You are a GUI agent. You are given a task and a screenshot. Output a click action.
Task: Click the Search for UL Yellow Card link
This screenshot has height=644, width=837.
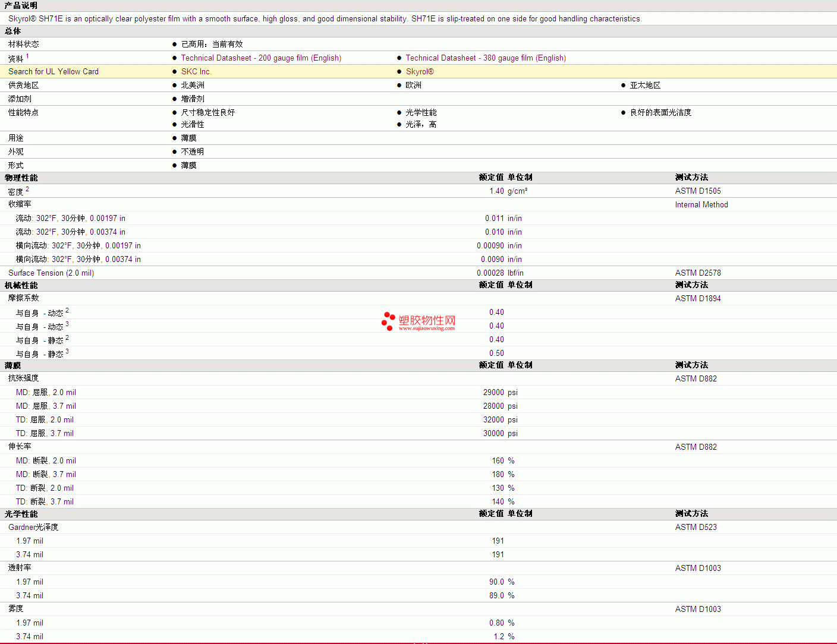54,71
